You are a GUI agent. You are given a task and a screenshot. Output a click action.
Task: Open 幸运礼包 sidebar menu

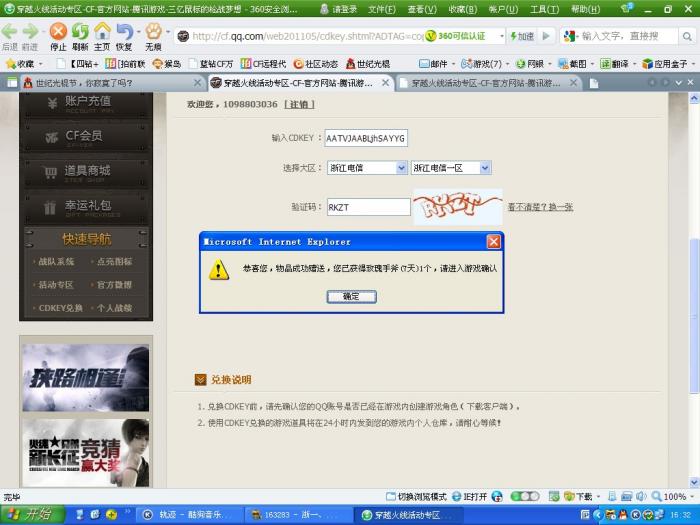click(x=87, y=206)
